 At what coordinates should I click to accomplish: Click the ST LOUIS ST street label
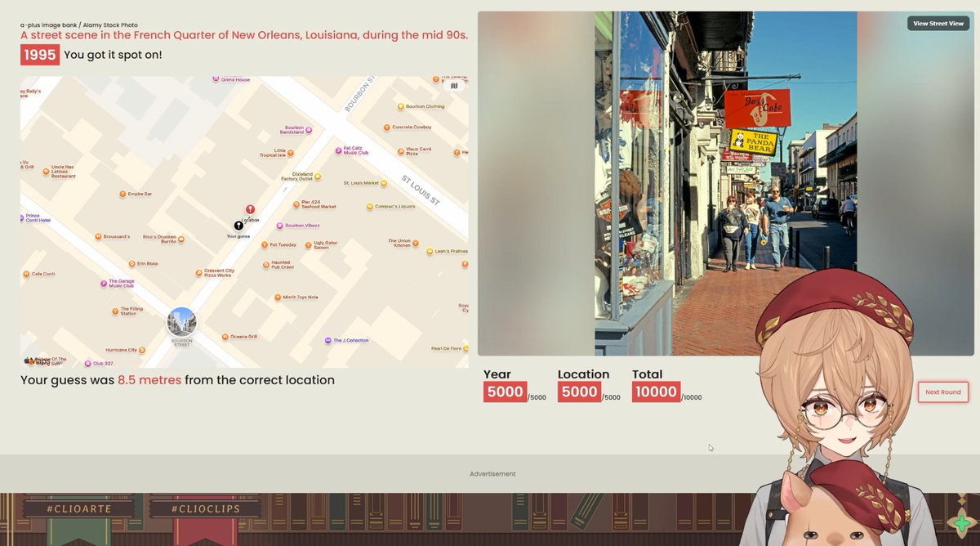pyautogui.click(x=421, y=190)
